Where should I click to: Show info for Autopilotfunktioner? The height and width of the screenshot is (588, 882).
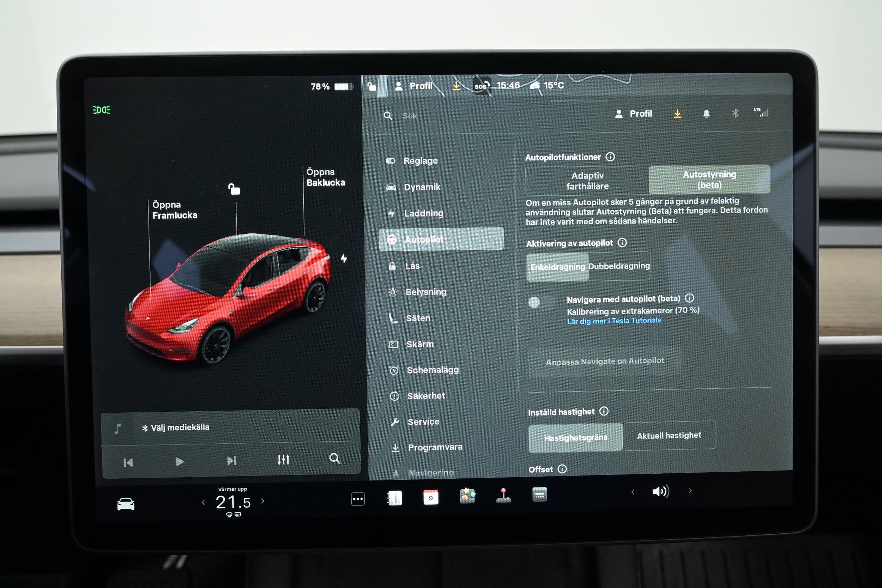tap(610, 157)
